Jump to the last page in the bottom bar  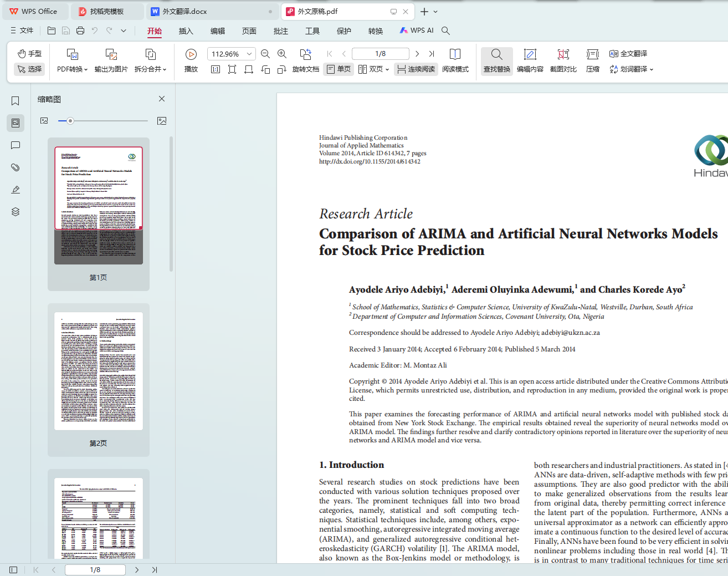tap(155, 570)
